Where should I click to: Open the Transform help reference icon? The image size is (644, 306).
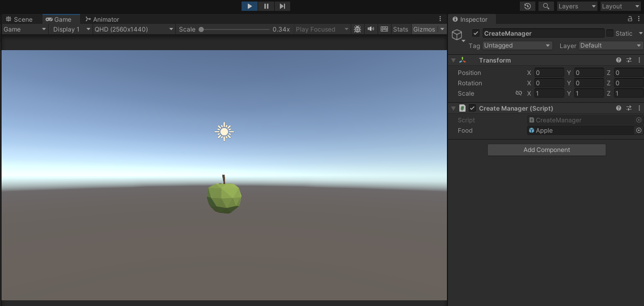[x=619, y=60]
